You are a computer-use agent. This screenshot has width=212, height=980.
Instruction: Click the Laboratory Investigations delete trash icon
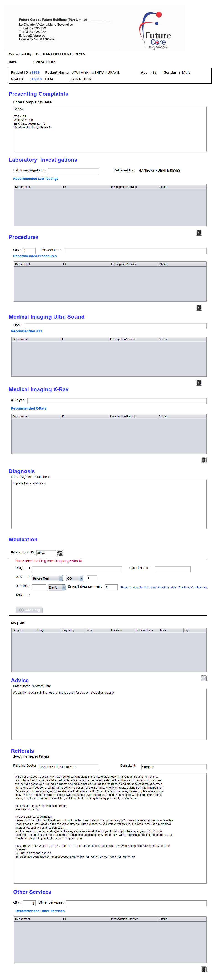pyautogui.click(x=199, y=232)
